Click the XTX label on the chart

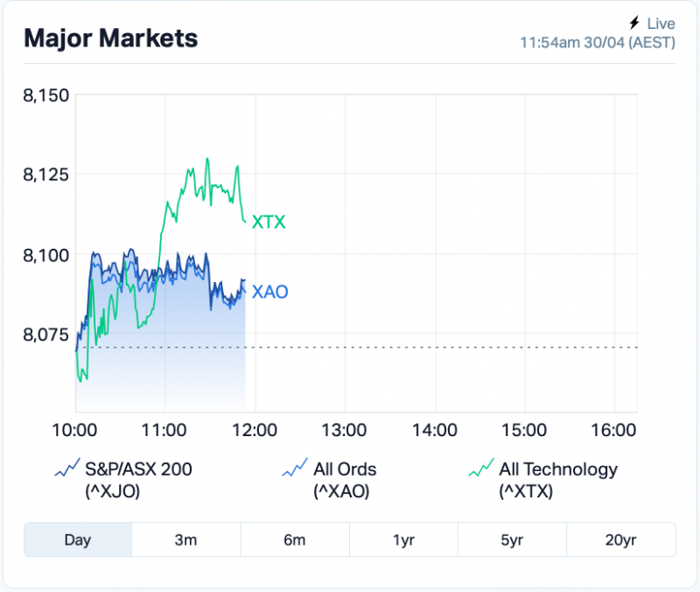[269, 222]
